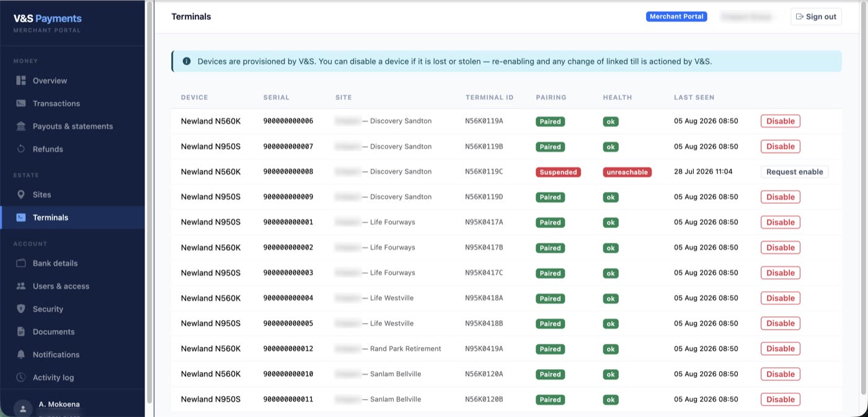
Task: Disable terminal N56K0120A
Action: coord(780,374)
